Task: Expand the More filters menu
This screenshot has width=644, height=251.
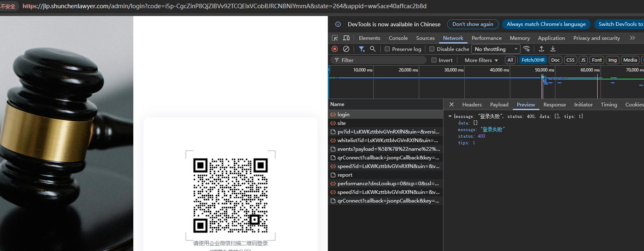Action: (x=481, y=60)
